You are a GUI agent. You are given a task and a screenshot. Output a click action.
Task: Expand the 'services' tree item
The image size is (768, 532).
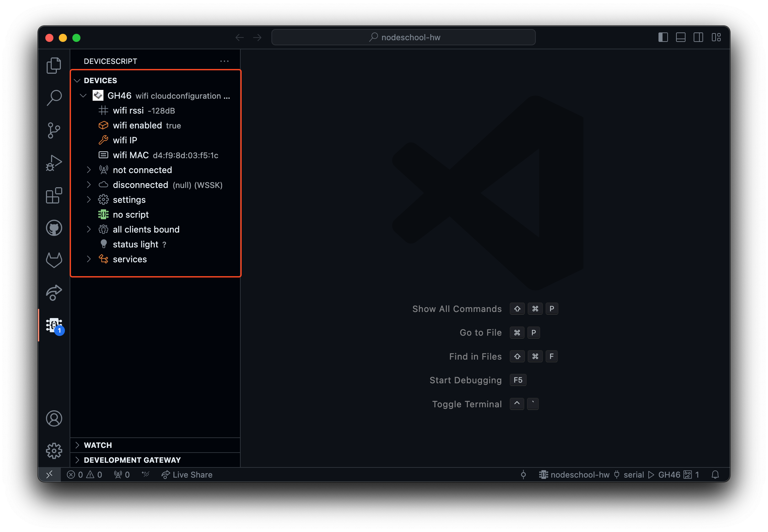89,259
